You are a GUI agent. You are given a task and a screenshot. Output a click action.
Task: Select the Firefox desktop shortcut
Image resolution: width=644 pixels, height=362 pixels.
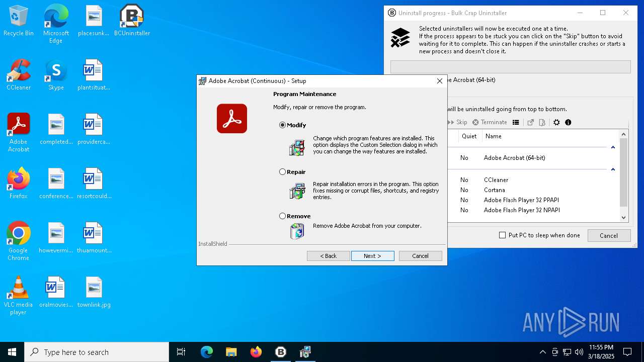(19, 184)
